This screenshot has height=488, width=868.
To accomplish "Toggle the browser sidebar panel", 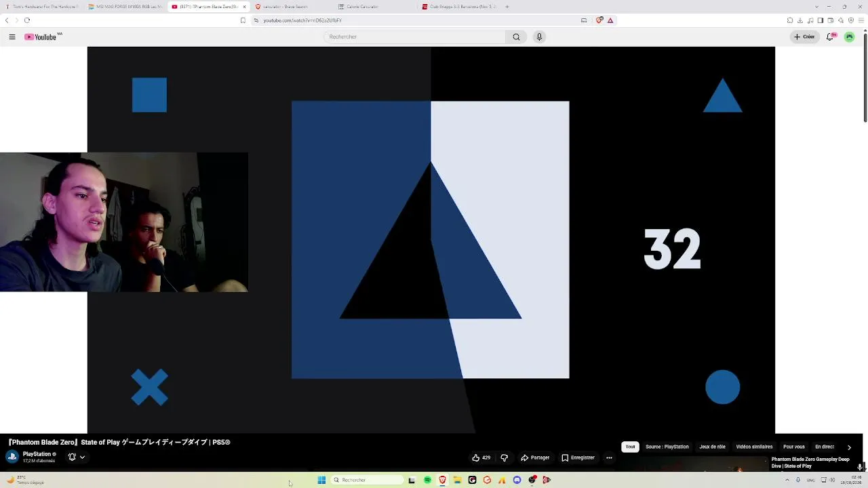I will (x=821, y=20).
